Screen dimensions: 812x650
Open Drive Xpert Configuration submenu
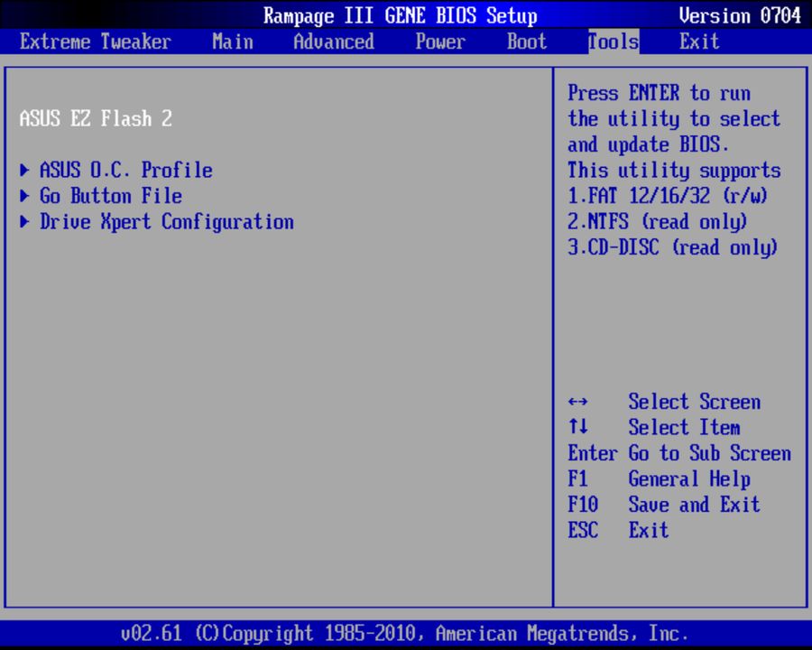(167, 222)
